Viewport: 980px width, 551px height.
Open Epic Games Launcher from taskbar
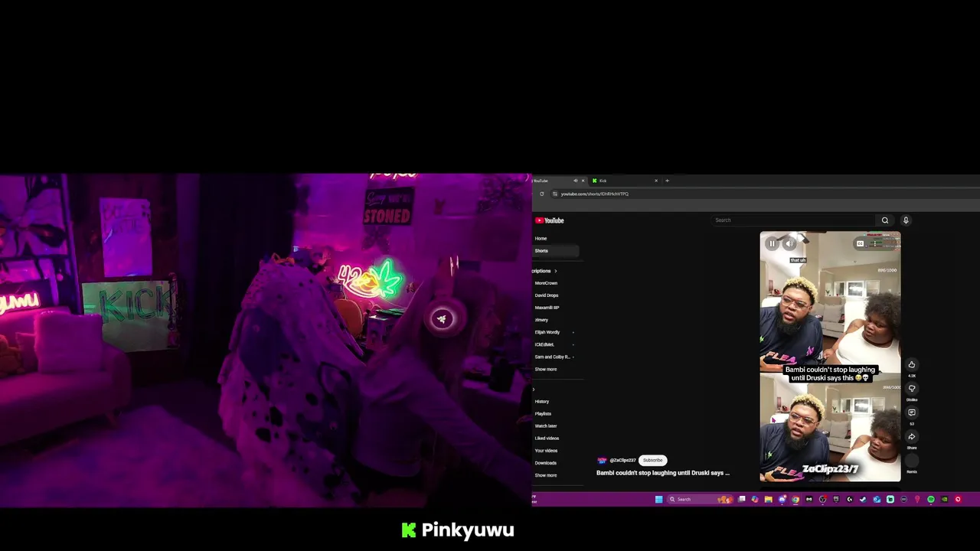836,499
